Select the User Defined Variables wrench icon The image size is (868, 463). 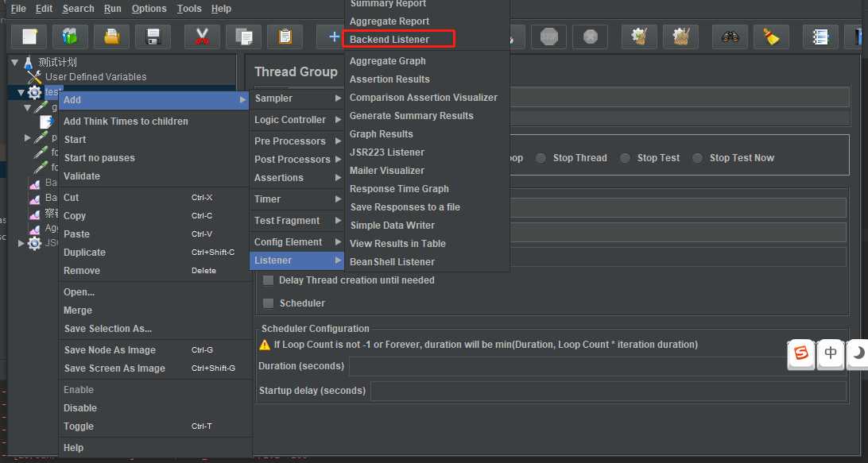coord(34,77)
